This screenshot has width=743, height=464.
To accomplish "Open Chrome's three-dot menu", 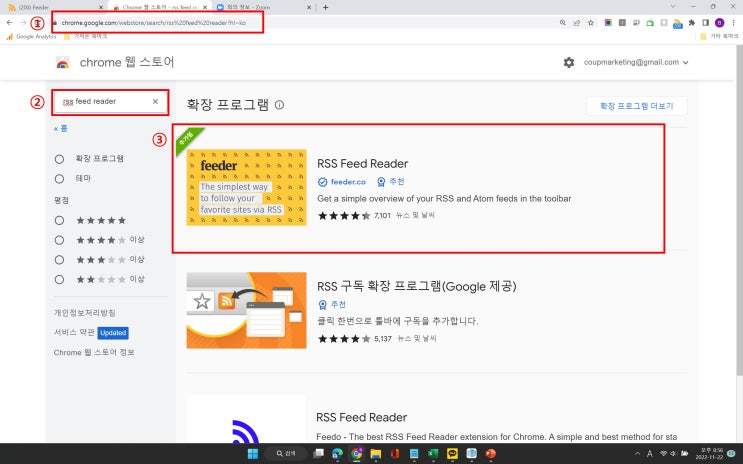I will (733, 22).
